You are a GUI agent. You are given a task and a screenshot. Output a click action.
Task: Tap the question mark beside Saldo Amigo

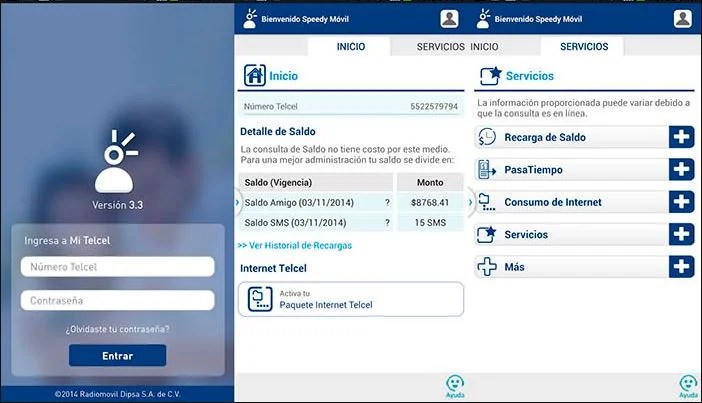(x=387, y=202)
